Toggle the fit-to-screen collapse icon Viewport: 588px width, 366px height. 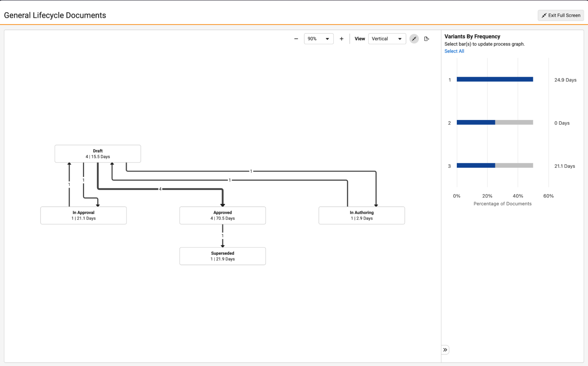tap(414, 39)
